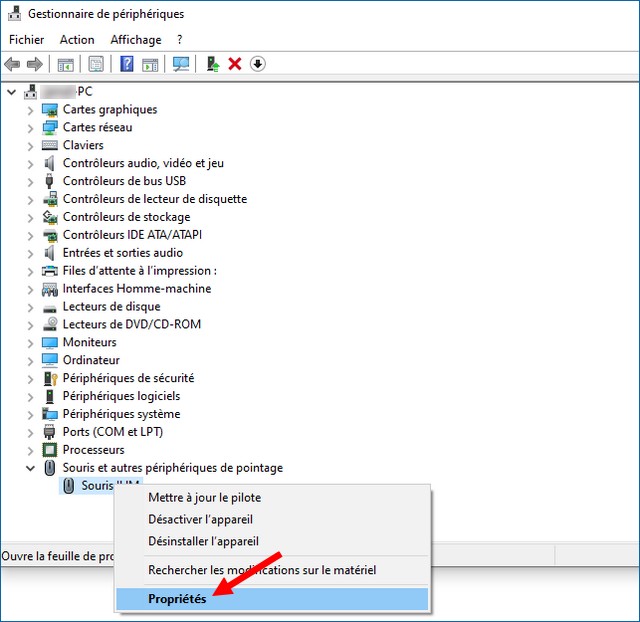Select Ports (COM et LPT) entry
The height and width of the screenshot is (622, 640).
[112, 432]
